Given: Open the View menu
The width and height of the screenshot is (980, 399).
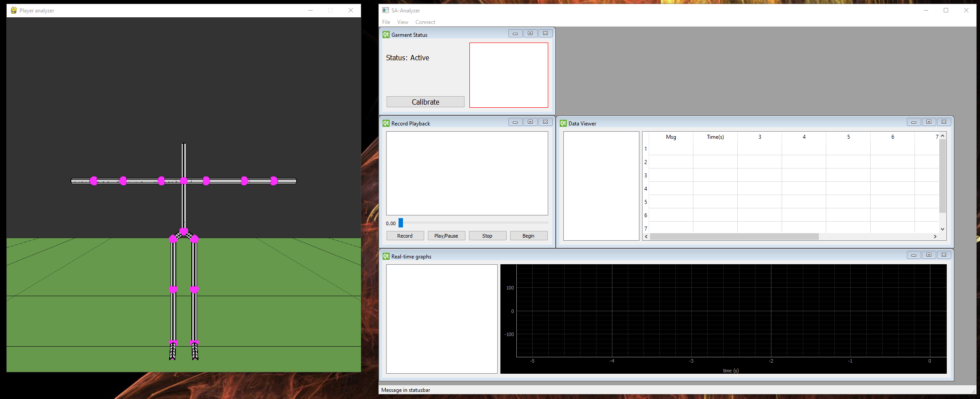Looking at the screenshot, I should [402, 22].
